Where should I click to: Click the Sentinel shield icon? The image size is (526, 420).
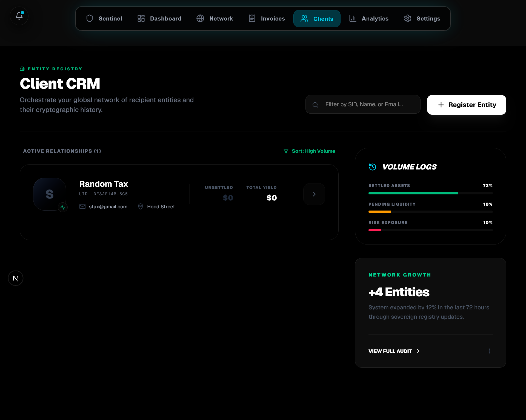[x=90, y=19]
